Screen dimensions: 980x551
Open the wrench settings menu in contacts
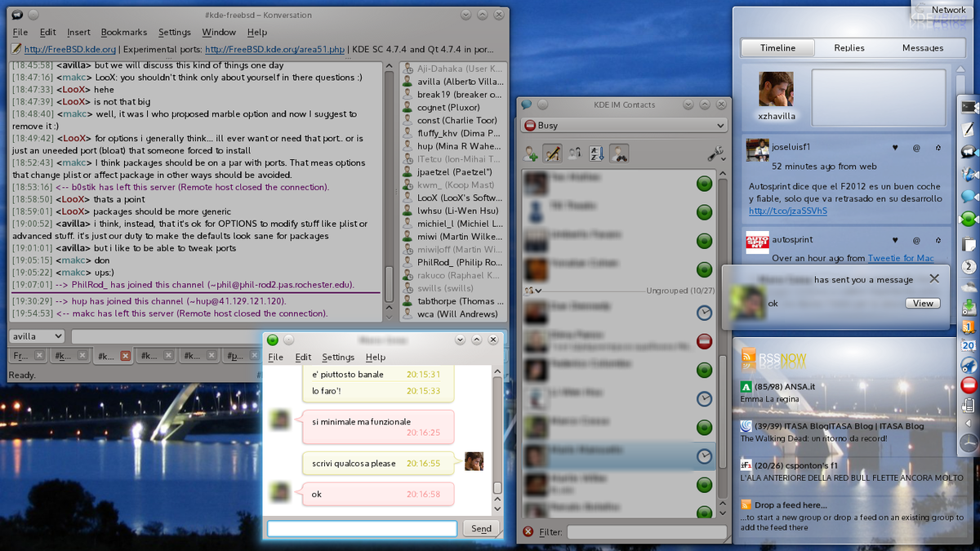pyautogui.click(x=716, y=153)
